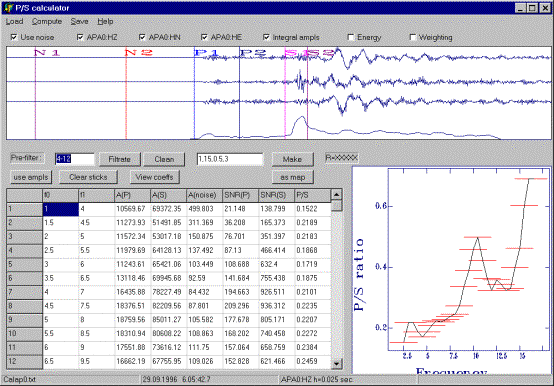This screenshot has width=554, height=386.
Task: Enable the Weighting checkbox
Action: (x=412, y=37)
